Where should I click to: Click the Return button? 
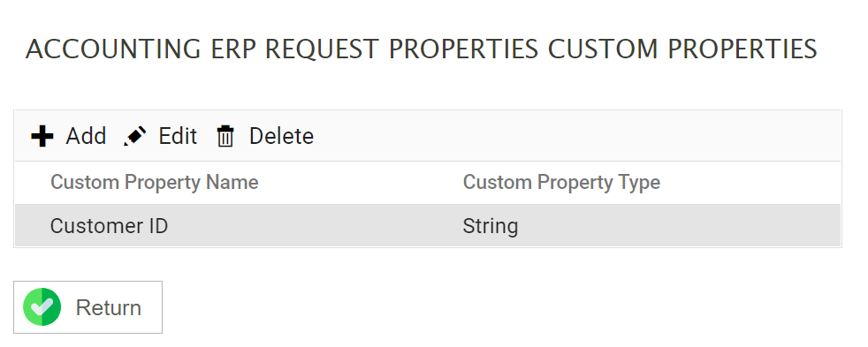(88, 307)
